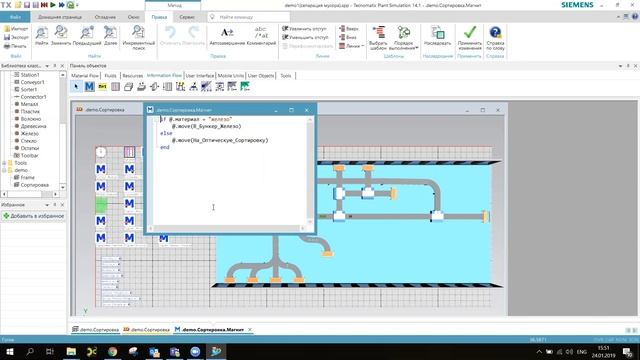Open the Lines (Линии) dropdown
The image size is (640, 360).
pyautogui.click(x=351, y=46)
